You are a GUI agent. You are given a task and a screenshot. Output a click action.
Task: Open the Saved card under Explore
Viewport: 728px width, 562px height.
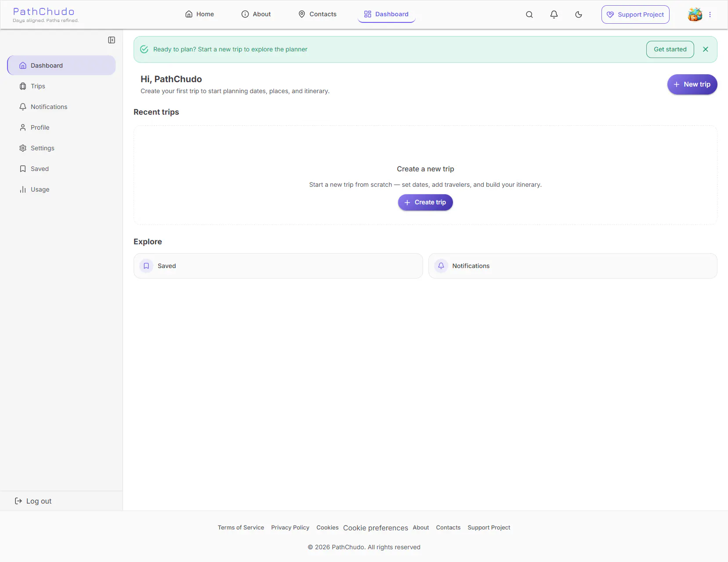click(x=278, y=266)
